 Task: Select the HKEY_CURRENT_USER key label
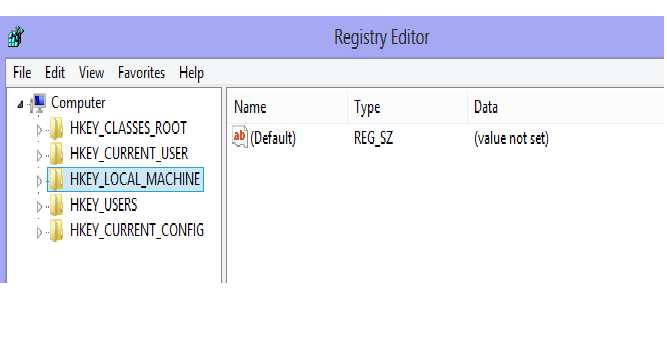pyautogui.click(x=129, y=154)
